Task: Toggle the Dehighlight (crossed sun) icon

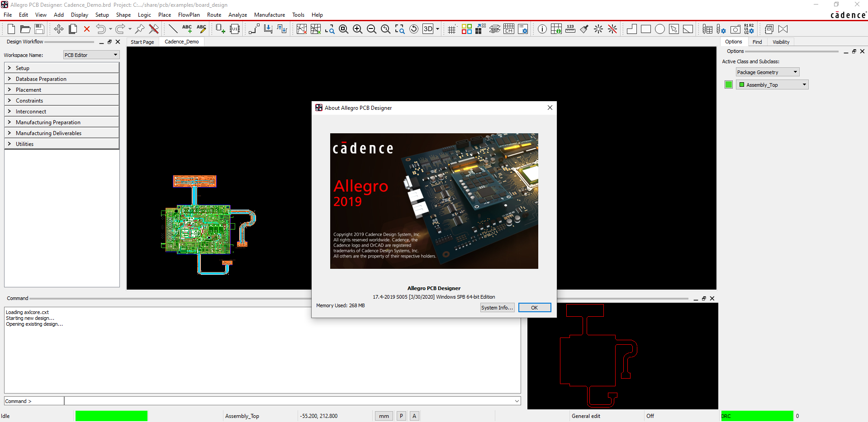Action: [612, 29]
